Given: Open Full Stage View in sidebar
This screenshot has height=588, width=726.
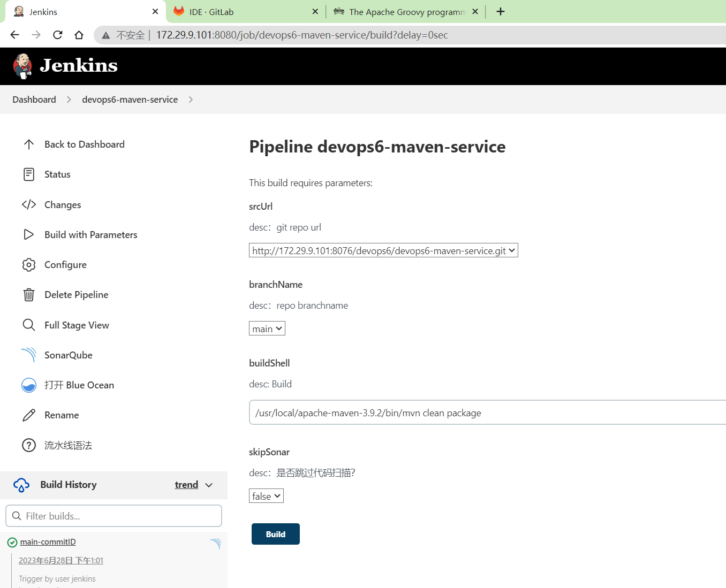Looking at the screenshot, I should [x=77, y=325].
